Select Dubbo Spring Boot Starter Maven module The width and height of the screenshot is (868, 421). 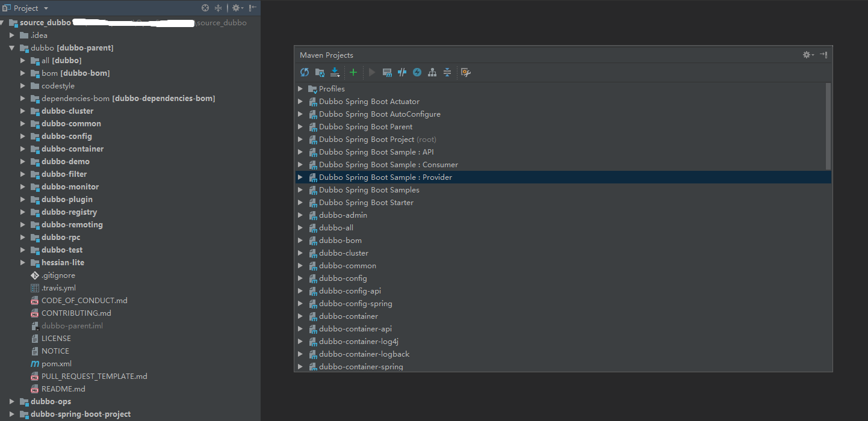[366, 203]
